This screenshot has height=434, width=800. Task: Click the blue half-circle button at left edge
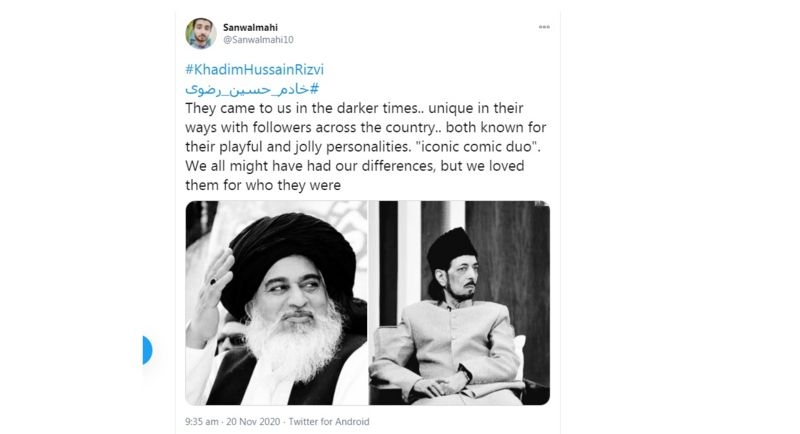[147, 350]
